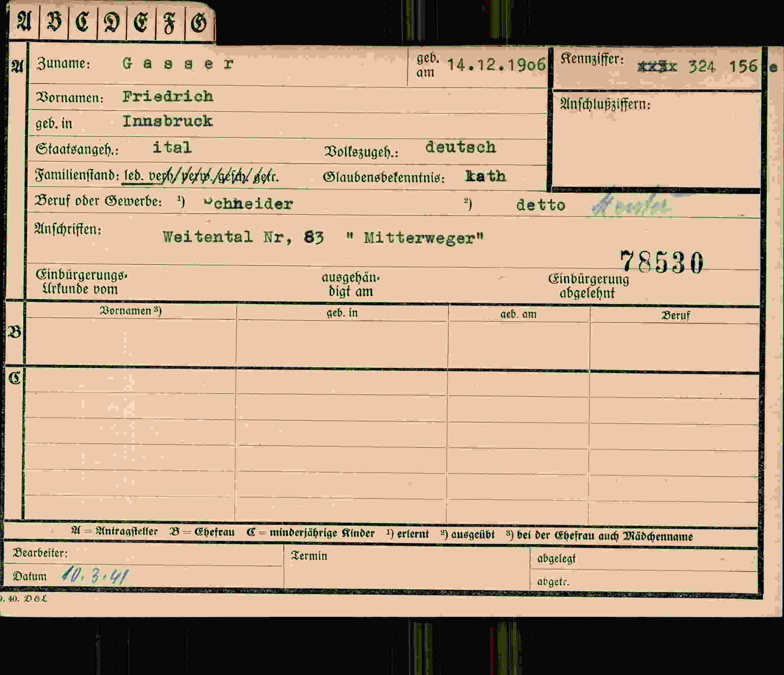The height and width of the screenshot is (675, 784).
Task: Click the stamped number "78530"
Action: [662, 262]
